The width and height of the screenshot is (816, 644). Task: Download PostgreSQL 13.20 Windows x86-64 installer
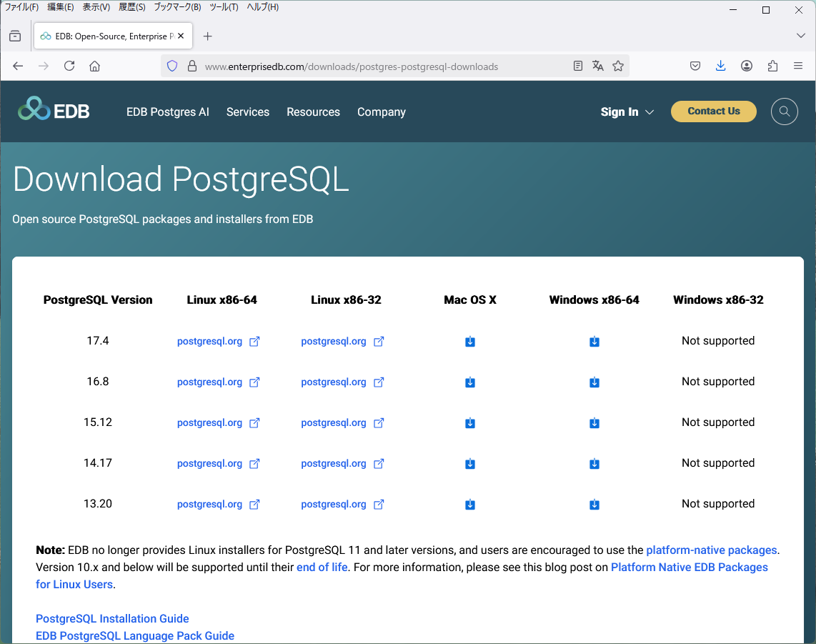594,505
